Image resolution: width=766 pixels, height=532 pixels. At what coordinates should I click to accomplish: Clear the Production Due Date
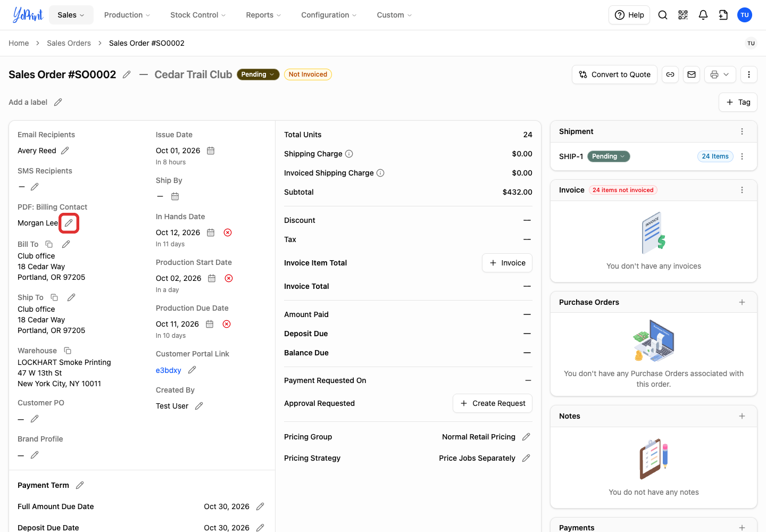[x=227, y=324]
